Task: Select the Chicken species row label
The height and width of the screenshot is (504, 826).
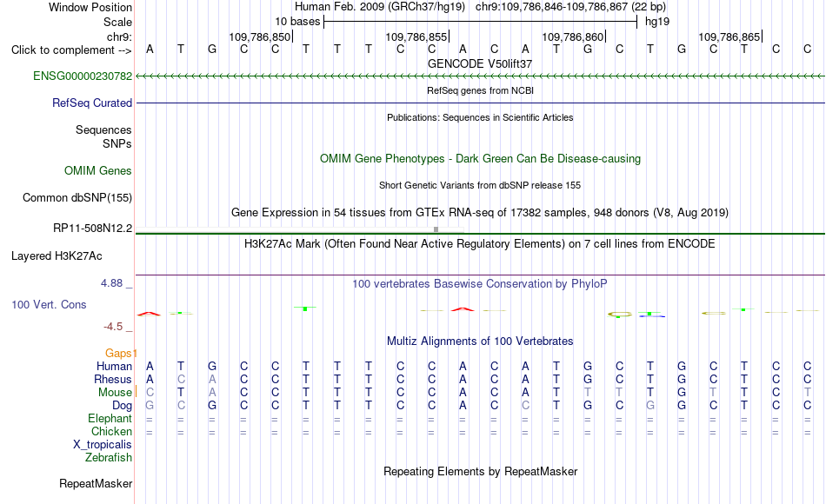Action: click(x=111, y=431)
